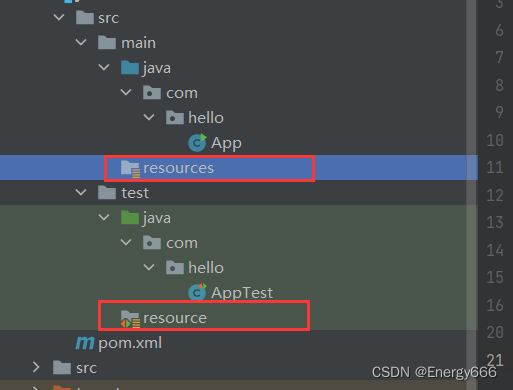The width and height of the screenshot is (513, 390).
Task: Click the AppTest class icon
Action: pos(197,292)
